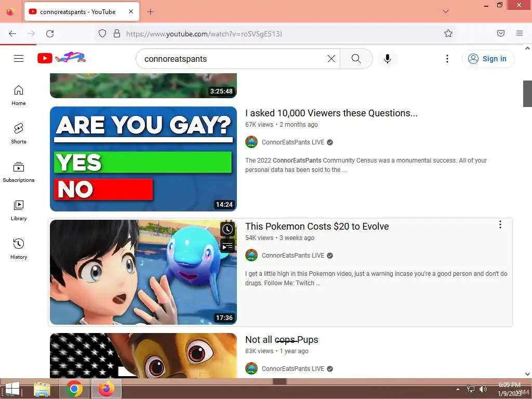Click the volume speaker tray icon
Screen dimensions: 532x399
click(483, 389)
